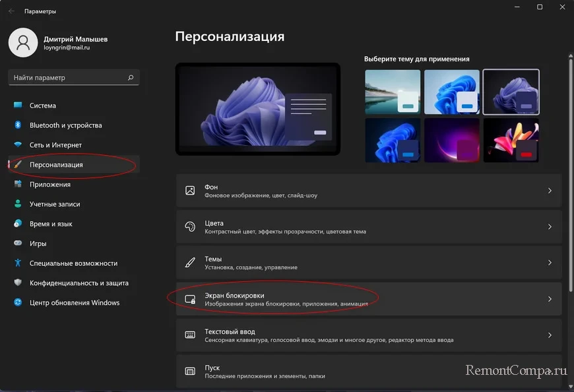Click the search magnifier icon
Viewport: 574px width, 392px height.
coord(131,78)
